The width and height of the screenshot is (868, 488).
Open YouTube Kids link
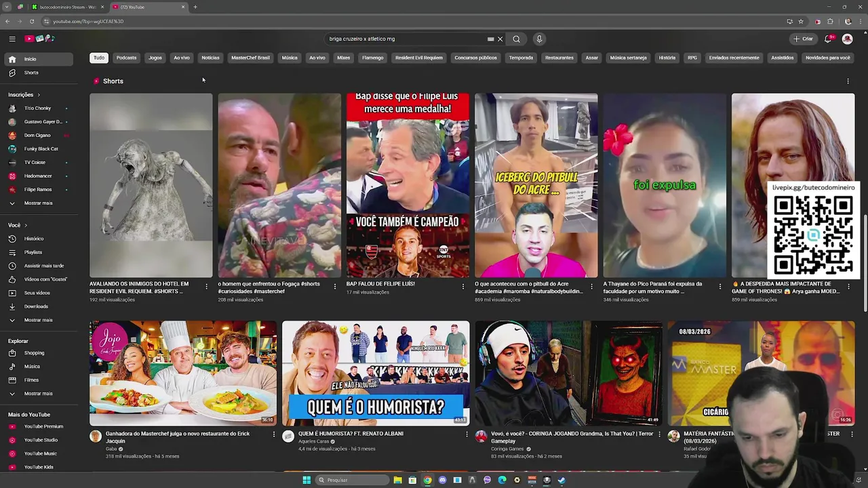pos(39,467)
